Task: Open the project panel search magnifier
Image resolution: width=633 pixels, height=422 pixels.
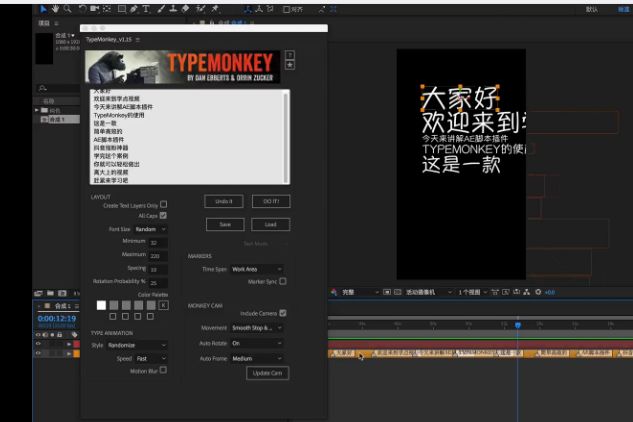Action: click(x=42, y=88)
